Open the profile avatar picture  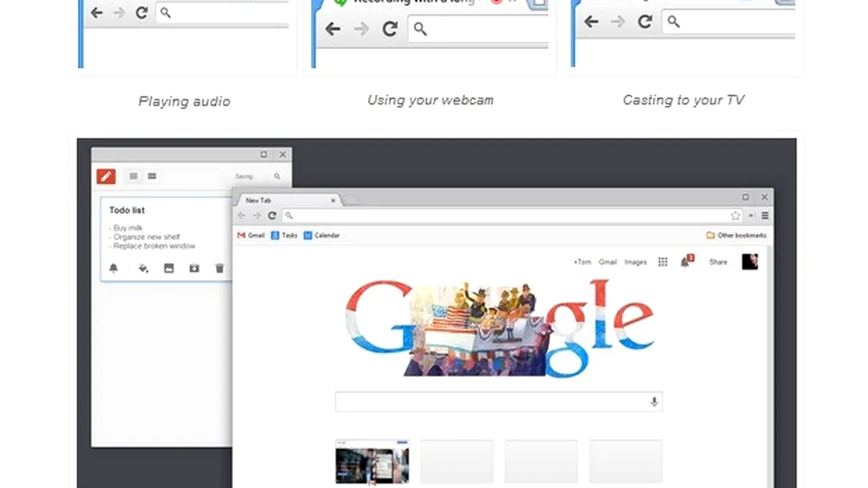750,261
